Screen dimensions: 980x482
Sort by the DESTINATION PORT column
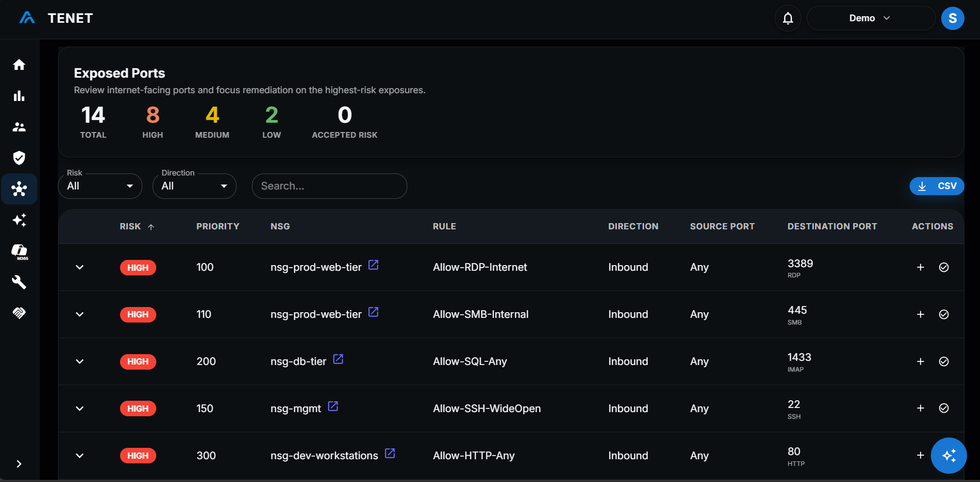pos(832,227)
